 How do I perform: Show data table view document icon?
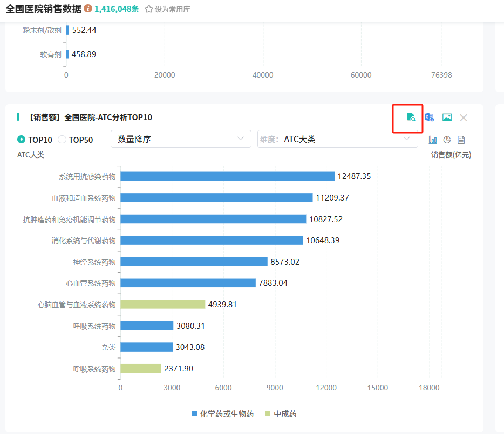point(461,140)
